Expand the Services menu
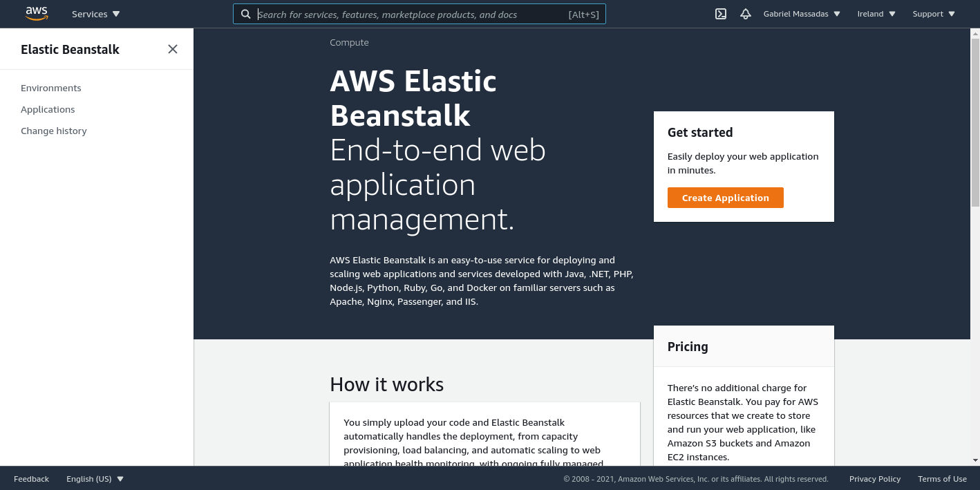 click(95, 13)
